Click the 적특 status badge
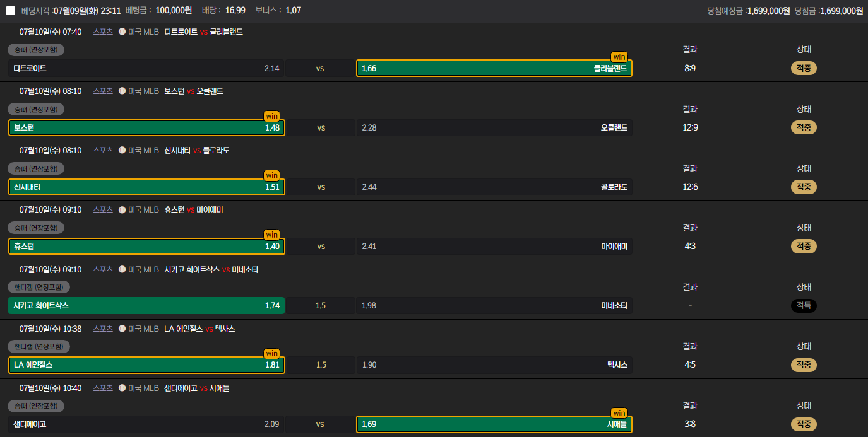 click(804, 305)
